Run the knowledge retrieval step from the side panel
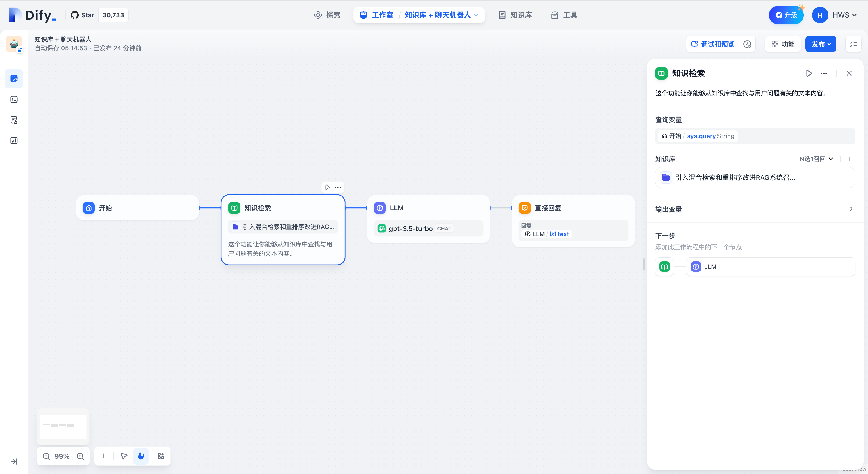 (x=809, y=73)
